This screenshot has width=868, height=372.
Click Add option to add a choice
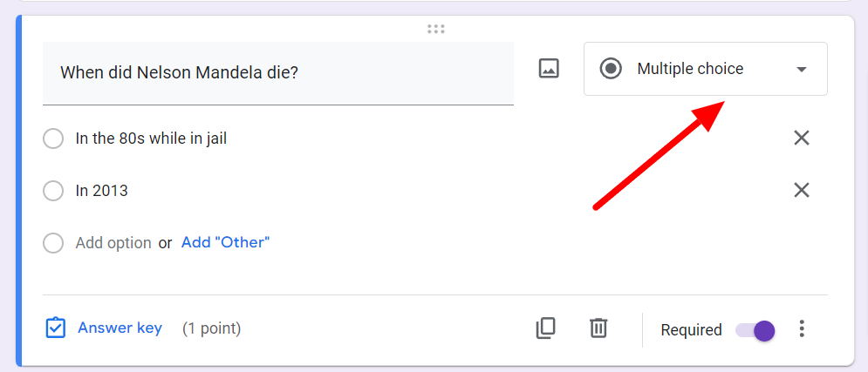point(113,243)
